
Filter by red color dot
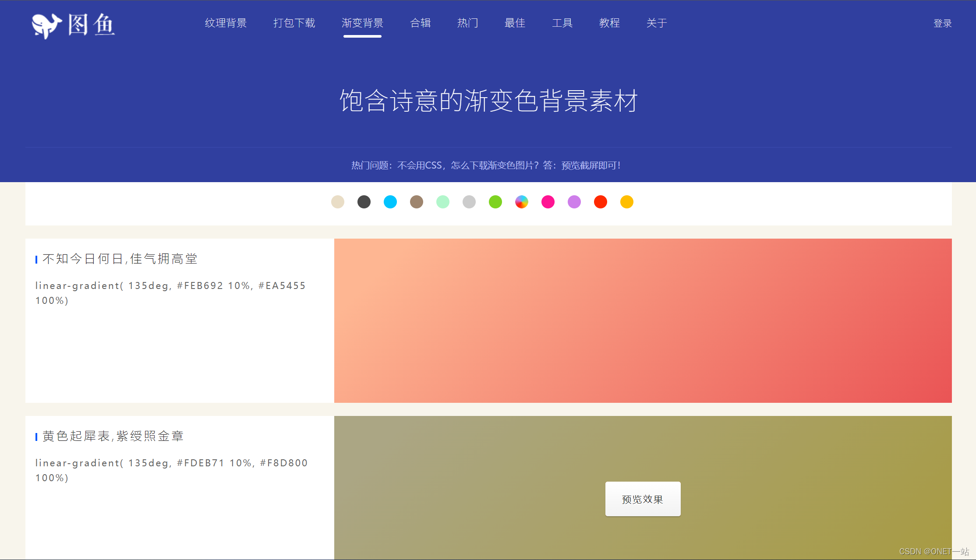point(601,202)
